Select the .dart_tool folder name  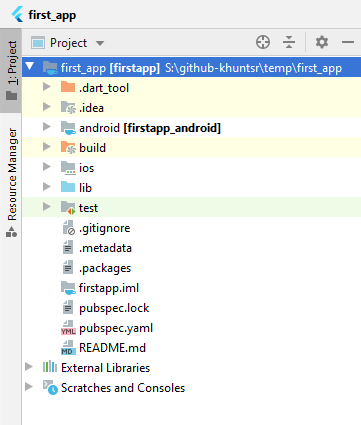pos(104,88)
